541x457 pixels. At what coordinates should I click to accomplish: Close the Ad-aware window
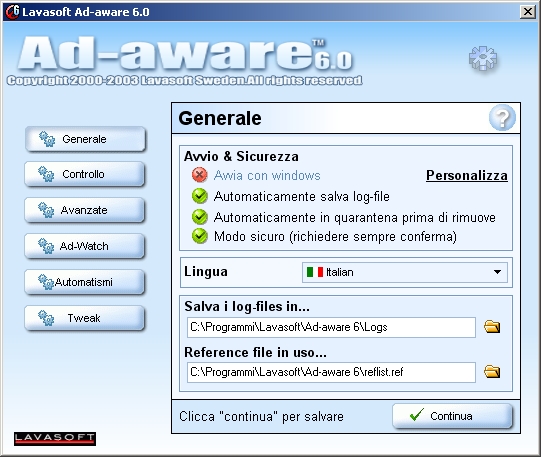point(528,12)
